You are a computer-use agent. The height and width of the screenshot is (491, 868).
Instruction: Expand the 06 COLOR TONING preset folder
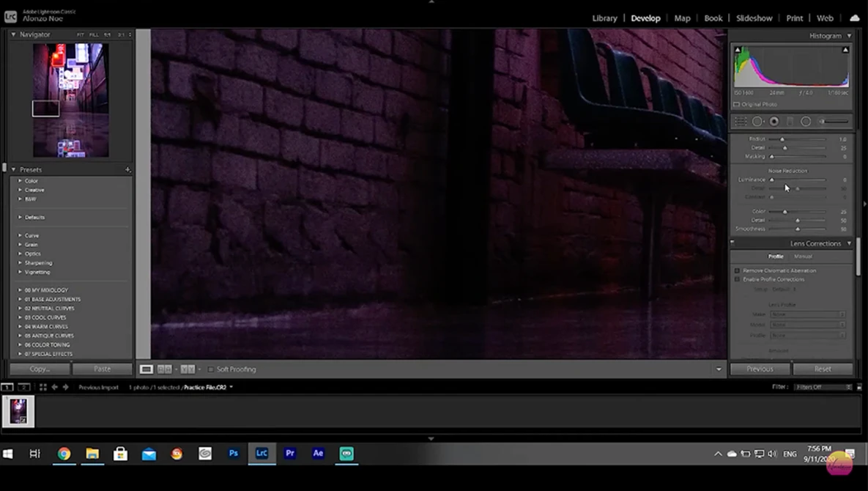(x=20, y=345)
